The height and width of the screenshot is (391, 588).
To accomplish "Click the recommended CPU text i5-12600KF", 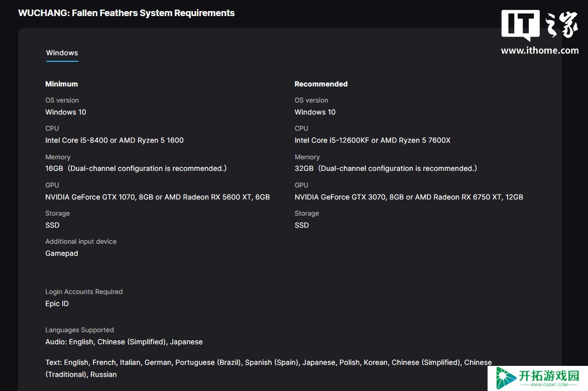I will pos(373,140).
